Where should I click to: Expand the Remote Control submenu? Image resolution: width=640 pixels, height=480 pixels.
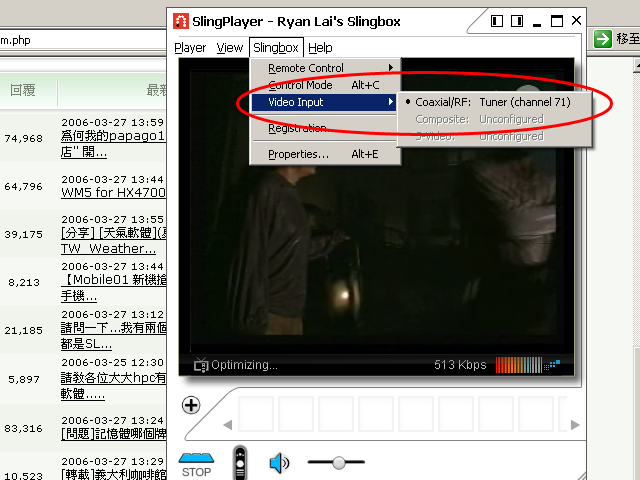point(325,68)
